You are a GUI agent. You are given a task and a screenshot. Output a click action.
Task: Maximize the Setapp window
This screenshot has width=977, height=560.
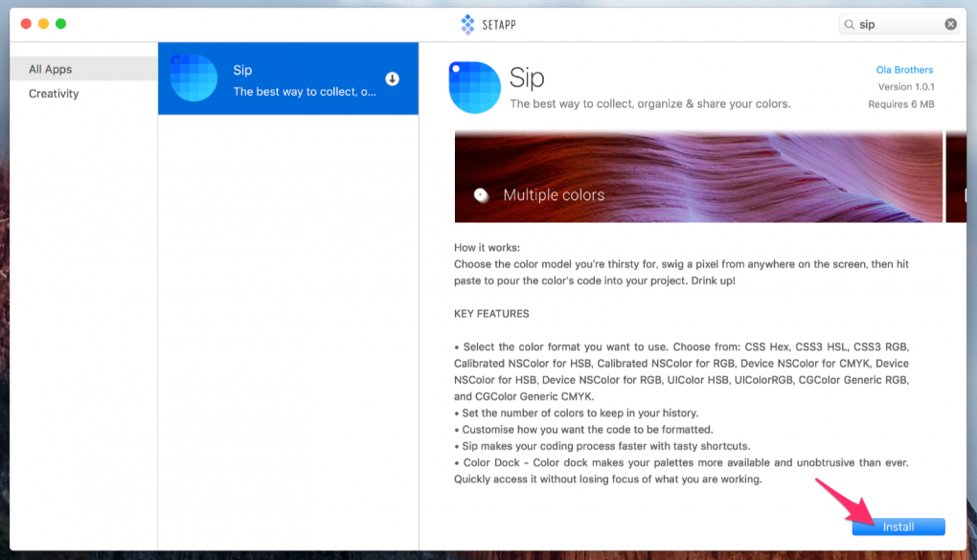point(61,24)
